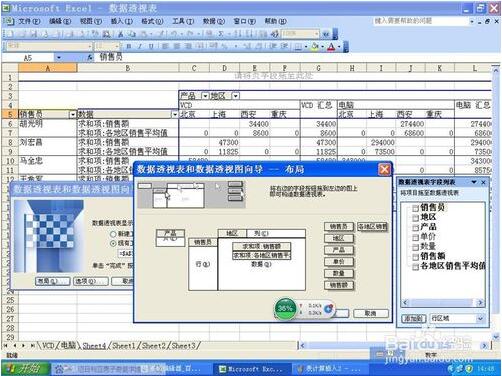The height and width of the screenshot is (376, 502).
Task: Switch to the Sheet1 tab
Action: tap(123, 346)
